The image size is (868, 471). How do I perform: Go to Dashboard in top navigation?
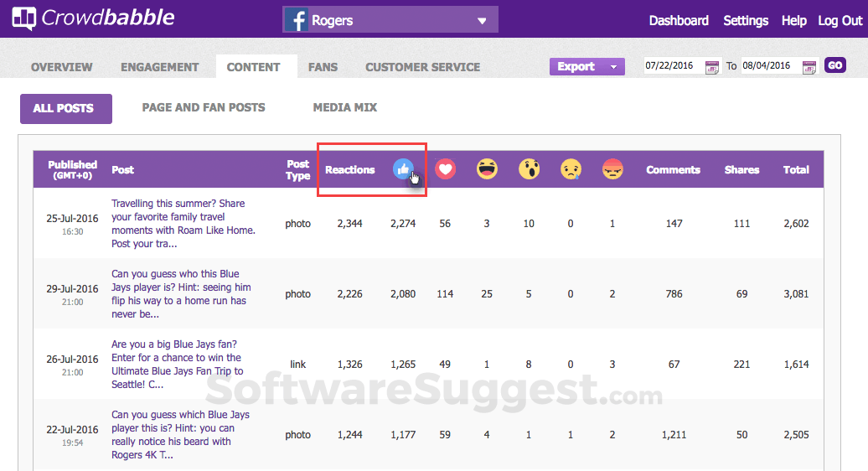(x=679, y=20)
